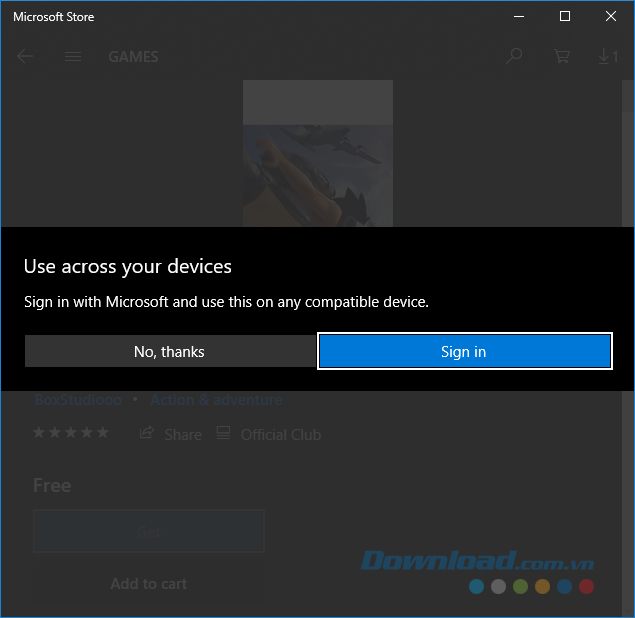Image resolution: width=635 pixels, height=618 pixels.
Task: Open the hamburger navigation menu
Action: [73, 56]
